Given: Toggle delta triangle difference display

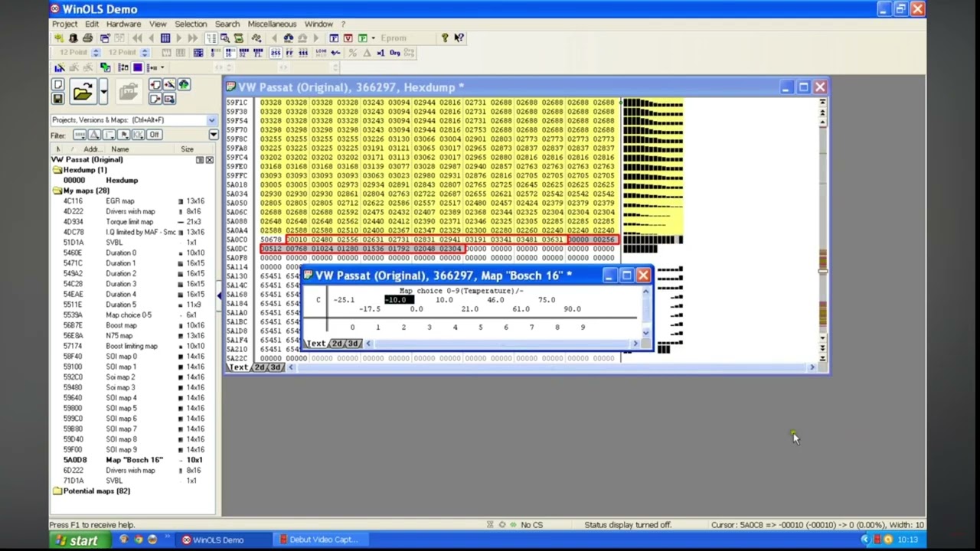Looking at the screenshot, I should 367,53.
